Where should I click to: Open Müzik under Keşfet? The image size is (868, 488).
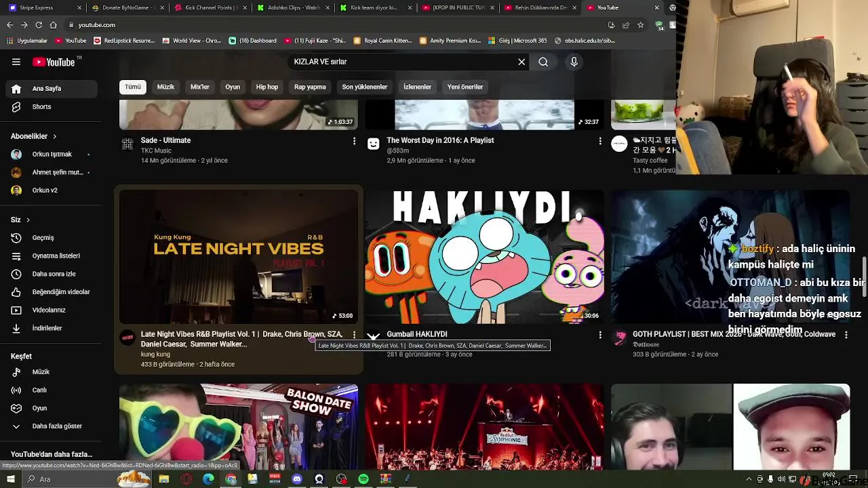tap(53, 372)
